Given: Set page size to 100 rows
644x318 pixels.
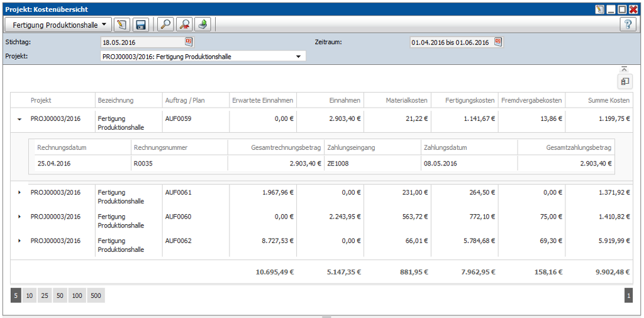Looking at the screenshot, I should 77,295.
